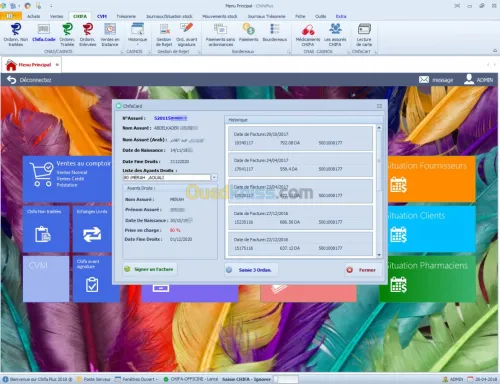Screen dimensions: 500x384
Task: Close the Menu Principal document tab
Action: coord(57,65)
